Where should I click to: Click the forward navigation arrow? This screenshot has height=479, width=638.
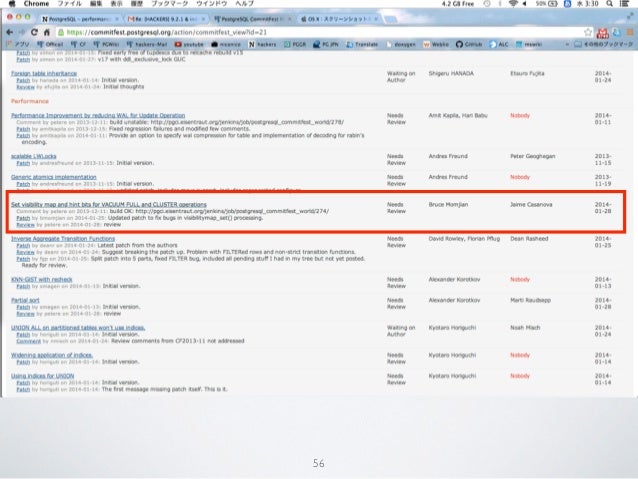pos(22,32)
